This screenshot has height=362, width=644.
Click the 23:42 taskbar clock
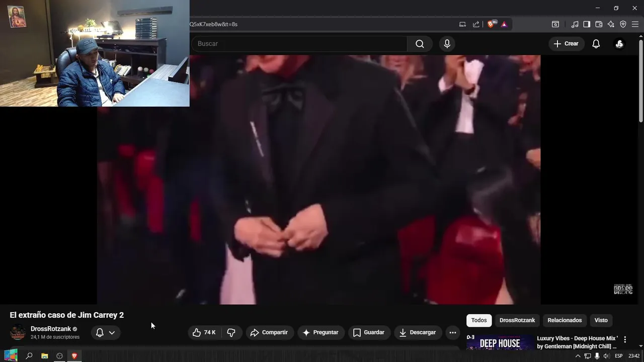tap(634, 356)
